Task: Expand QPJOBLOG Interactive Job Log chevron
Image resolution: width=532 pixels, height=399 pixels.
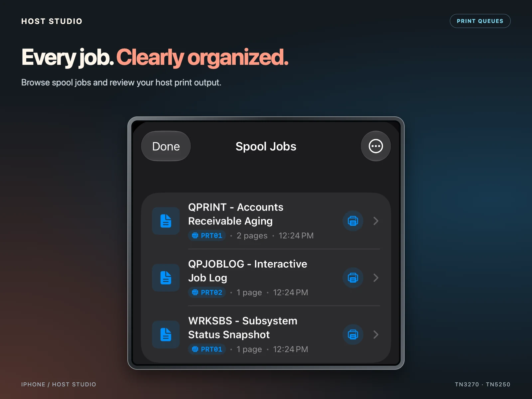Action: coord(376,278)
